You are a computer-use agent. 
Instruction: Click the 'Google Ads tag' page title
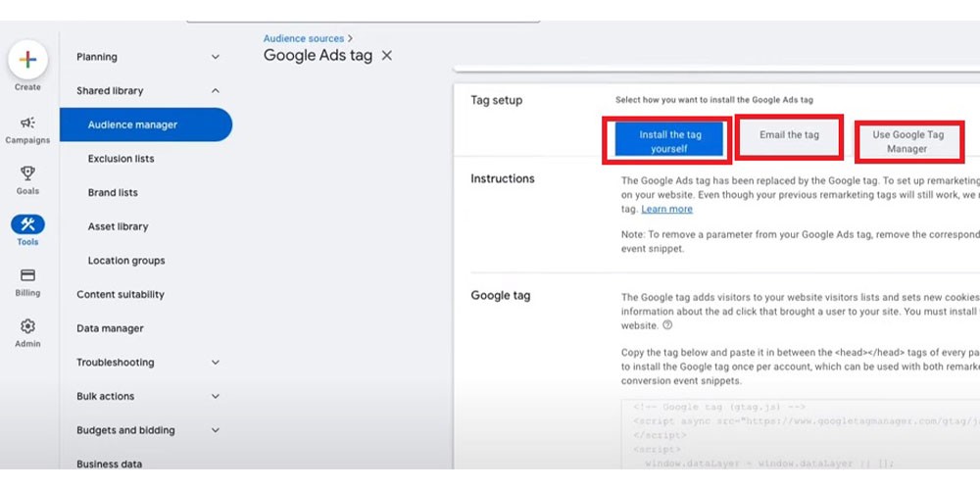point(318,55)
